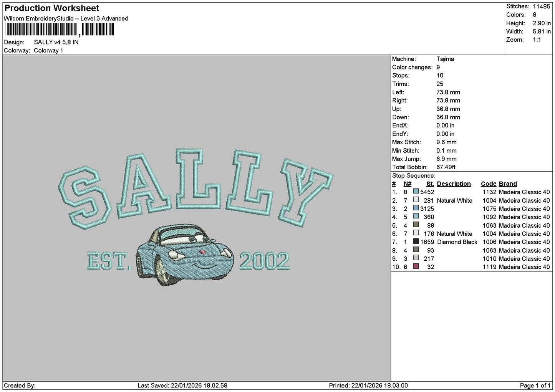This screenshot has height=392, width=555.
Task: Click the brown-gray swatch beside 88 stitches
Action: point(416,225)
